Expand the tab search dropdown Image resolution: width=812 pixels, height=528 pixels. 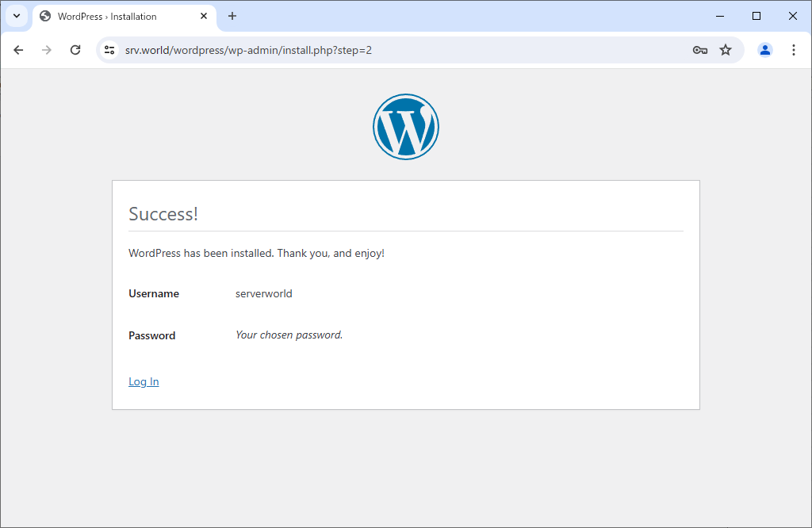click(x=17, y=16)
